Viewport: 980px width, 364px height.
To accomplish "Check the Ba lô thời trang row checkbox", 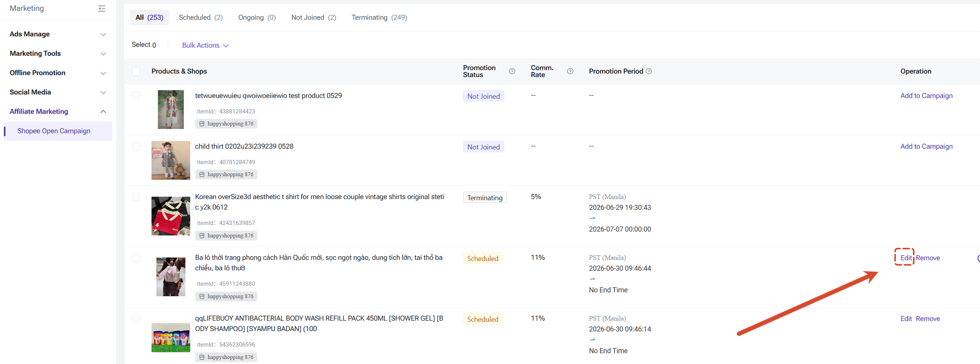I will (x=136, y=258).
